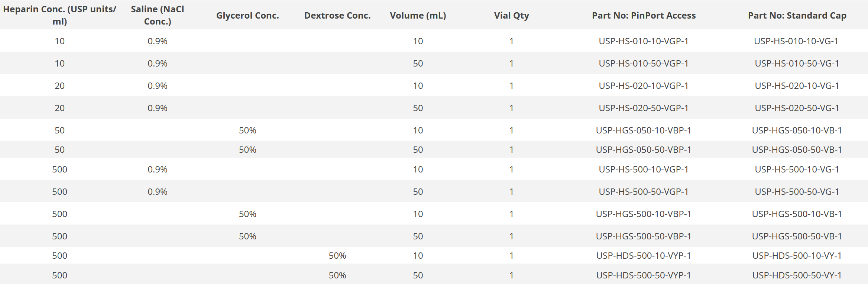Click part number USP-HGS-050-50-VB-1
Screen dimensions: 868x284
[797, 150]
